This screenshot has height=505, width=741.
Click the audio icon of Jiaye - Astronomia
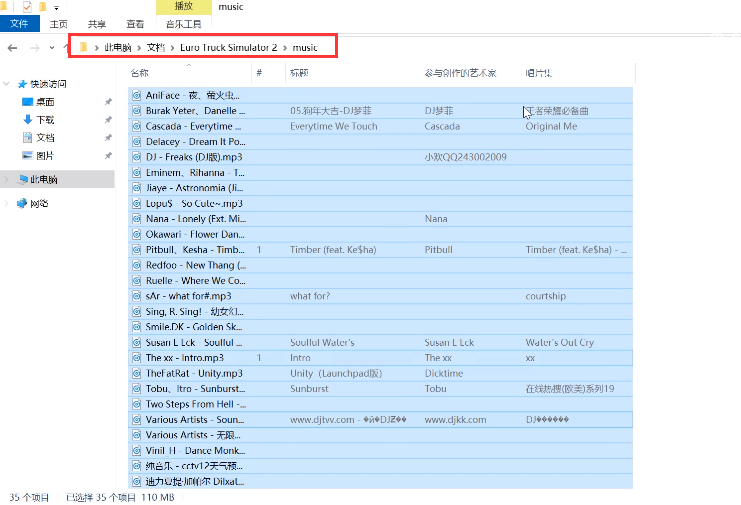point(137,188)
